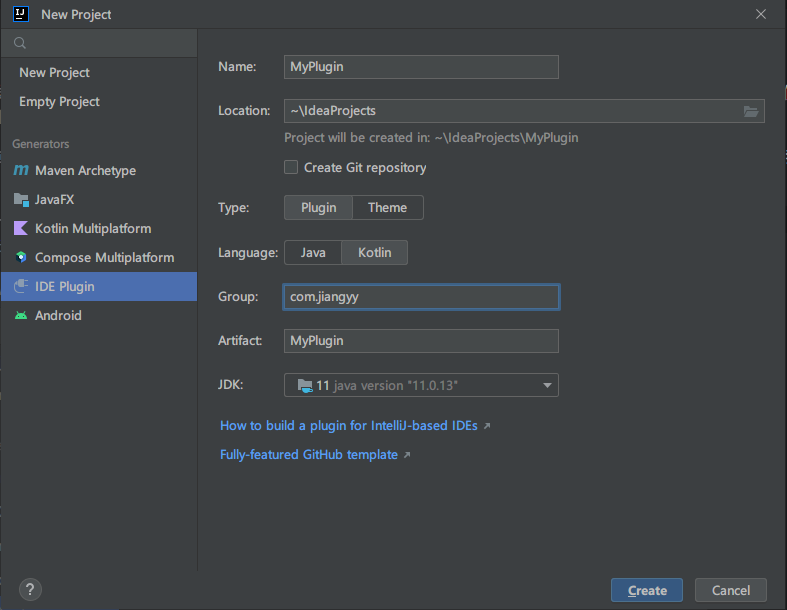Viewport: 787px width, 610px height.
Task: Select the IDE Plugin generator label
Action: click(65, 287)
